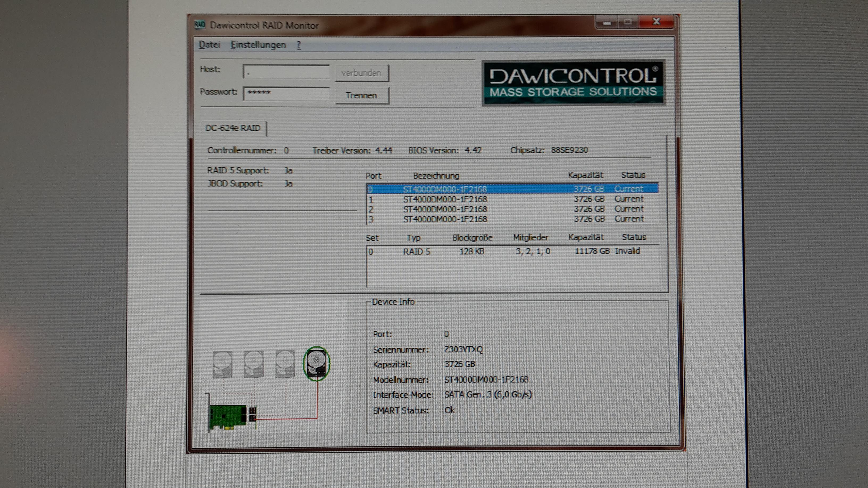Select the DC-624e RAID tab
Screen dimensions: 868x488
point(233,128)
